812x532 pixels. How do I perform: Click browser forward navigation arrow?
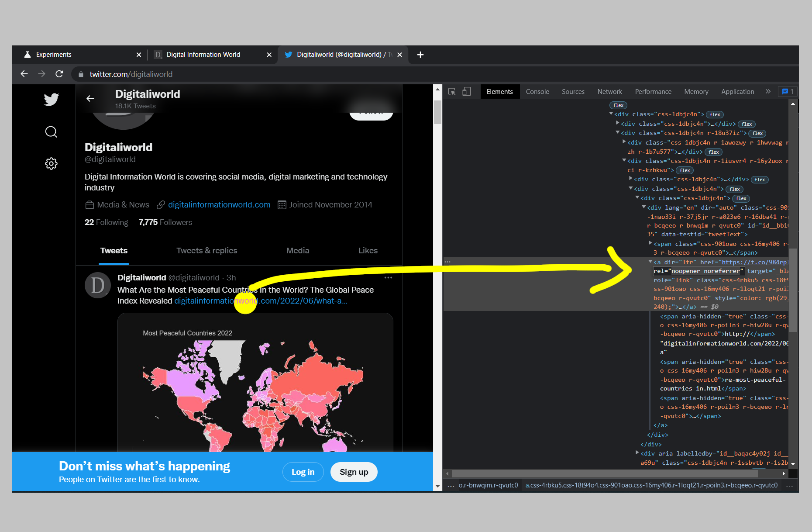click(41, 74)
